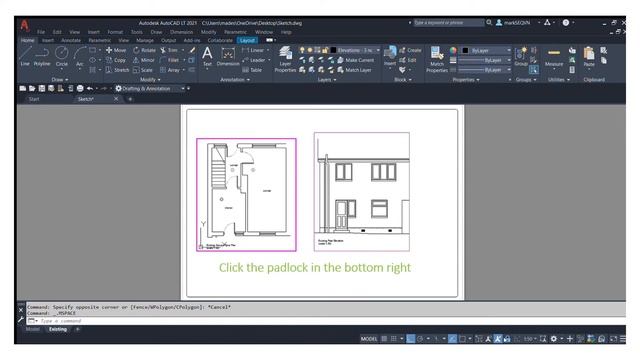Screen dimensions: 640x360
Task: Activate the Move modify tool
Action: coord(116,50)
